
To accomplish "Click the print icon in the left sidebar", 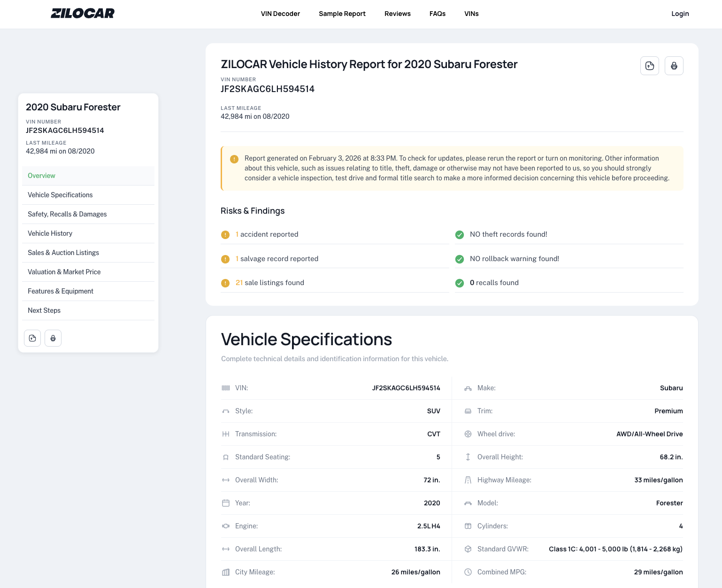I will pyautogui.click(x=53, y=338).
